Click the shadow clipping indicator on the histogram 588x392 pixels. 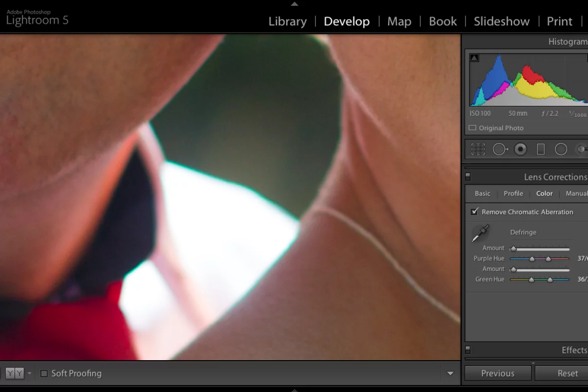[x=474, y=57]
